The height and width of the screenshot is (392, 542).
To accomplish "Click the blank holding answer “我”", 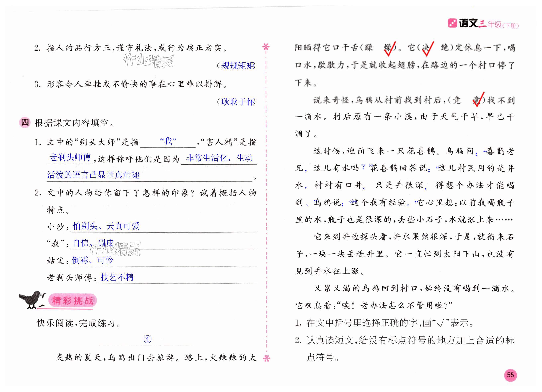I will point(168,141).
